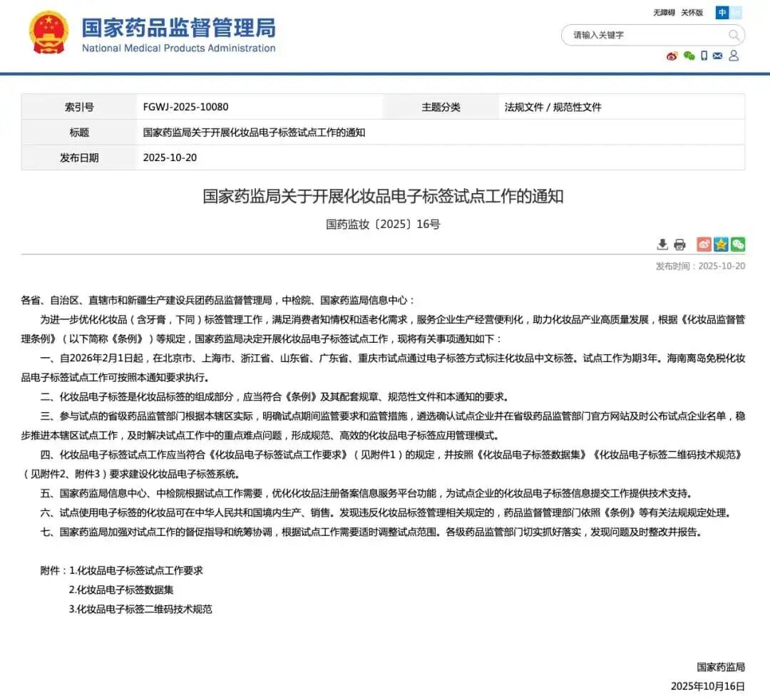
Task: Switch to the faded English language toggle
Action: [736, 12]
